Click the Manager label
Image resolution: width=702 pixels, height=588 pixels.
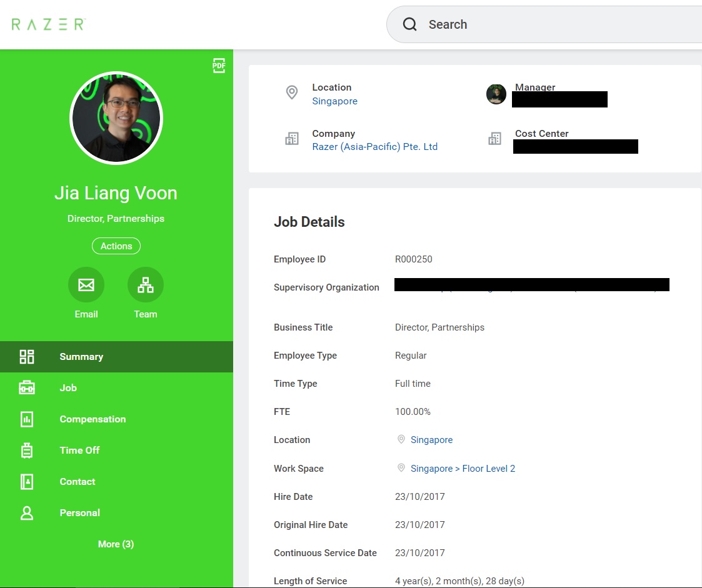point(535,87)
